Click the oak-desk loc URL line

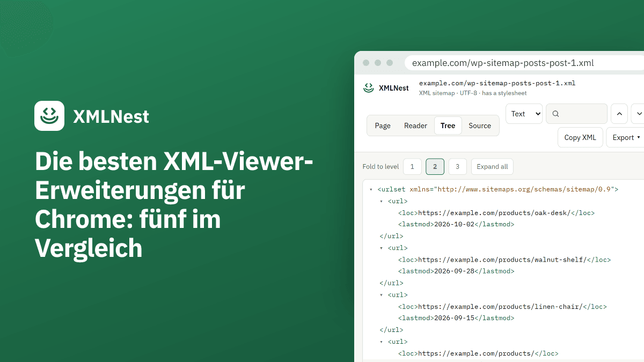(x=496, y=213)
